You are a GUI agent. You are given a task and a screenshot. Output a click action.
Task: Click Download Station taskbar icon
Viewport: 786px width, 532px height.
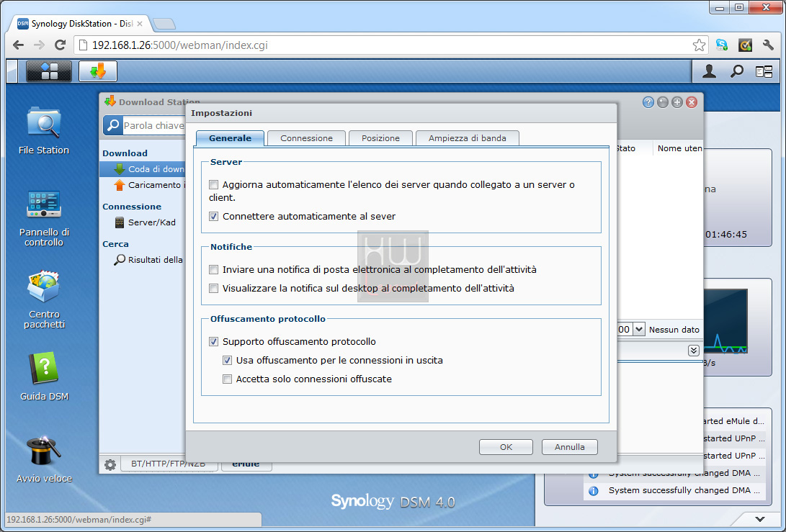pos(98,71)
